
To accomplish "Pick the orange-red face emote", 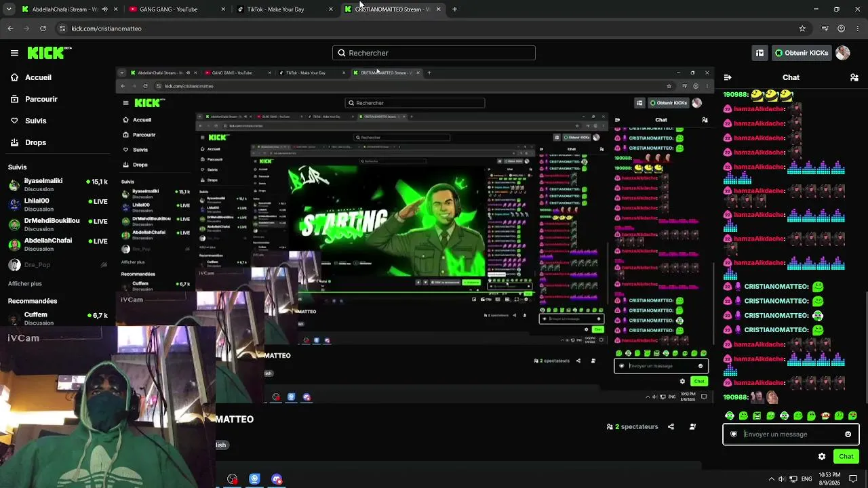I will [825, 415].
